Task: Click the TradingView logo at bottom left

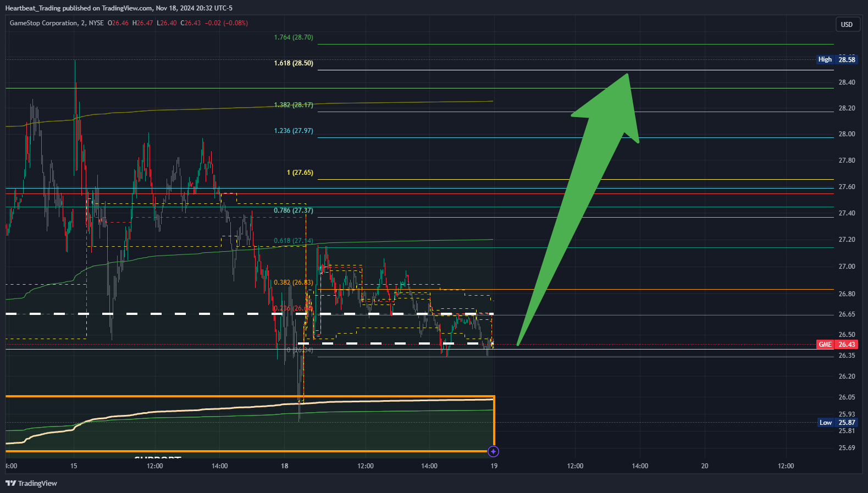Action: 31,483
